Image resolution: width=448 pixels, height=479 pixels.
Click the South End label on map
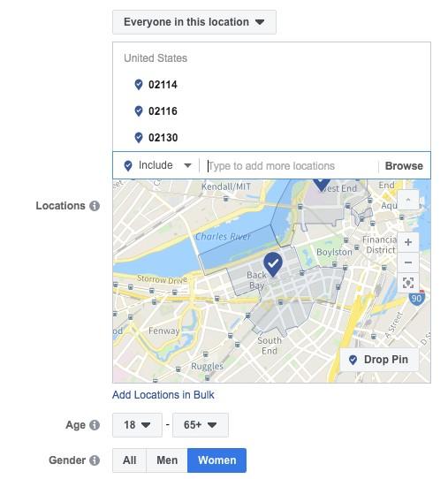tap(270, 346)
